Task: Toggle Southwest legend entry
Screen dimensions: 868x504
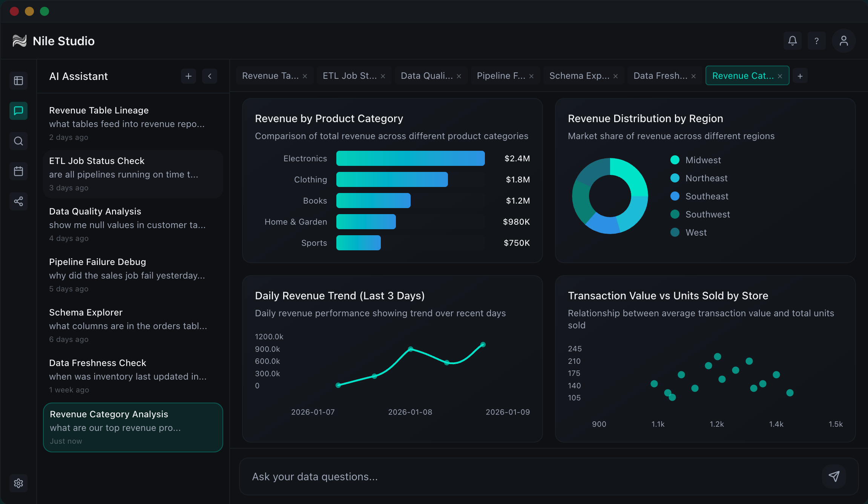Action: coord(700,214)
